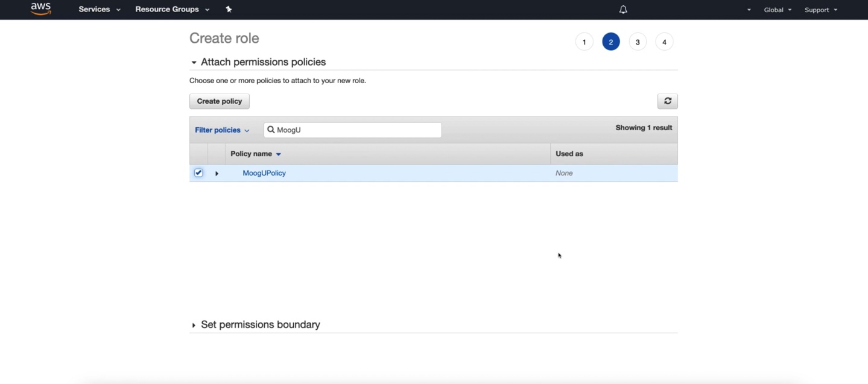
Task: Click the Used as column header
Action: [569, 154]
